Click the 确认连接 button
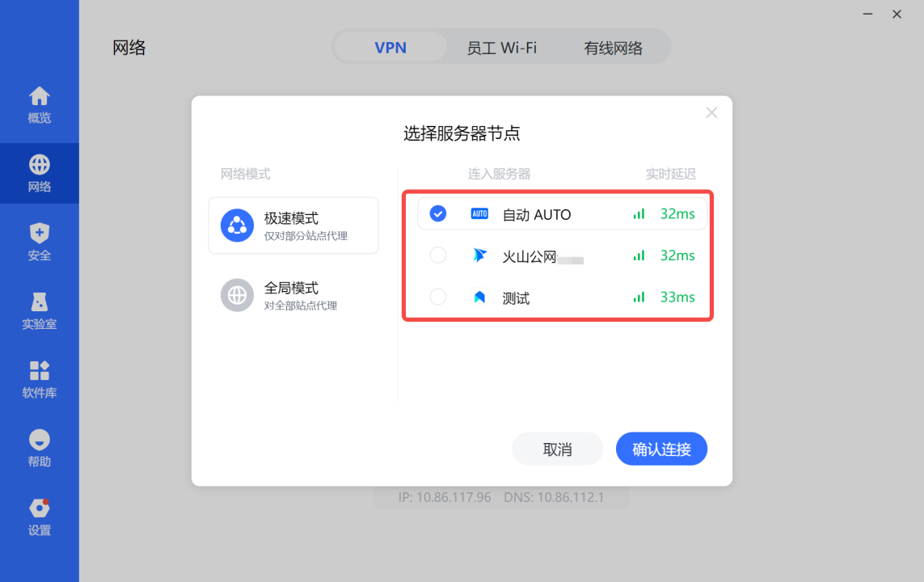Screen dimensions: 924x582 click(661, 449)
